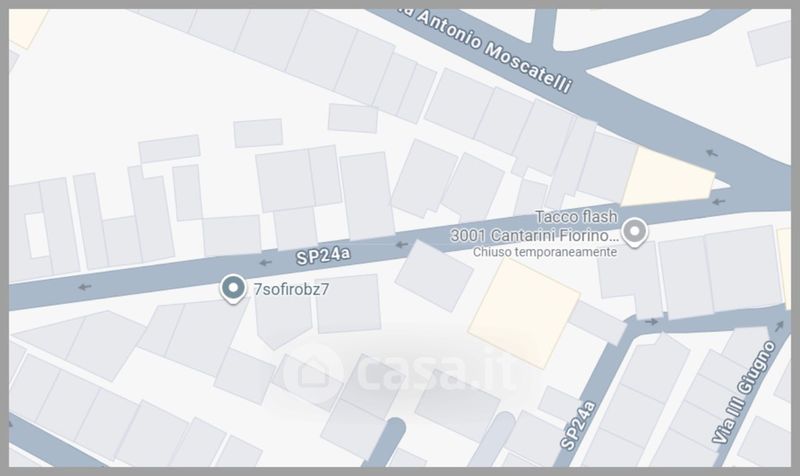Click the one-way arrow just left of central SP24a label
This screenshot has height=476, width=800.
pos(265,263)
